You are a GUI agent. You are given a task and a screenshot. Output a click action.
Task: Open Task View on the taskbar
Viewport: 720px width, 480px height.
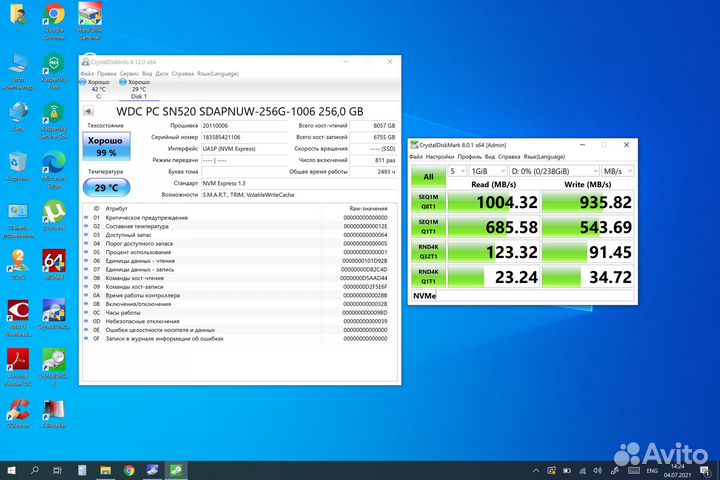click(57, 470)
